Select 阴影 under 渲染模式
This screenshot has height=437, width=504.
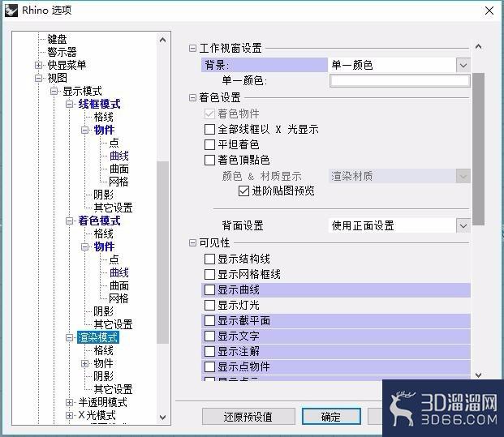coord(104,376)
